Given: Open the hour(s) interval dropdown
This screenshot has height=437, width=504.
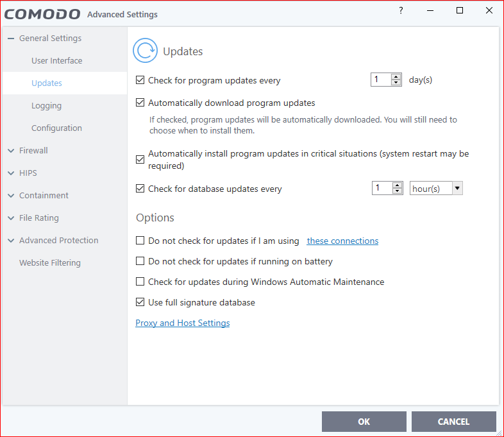Looking at the screenshot, I should tap(457, 189).
